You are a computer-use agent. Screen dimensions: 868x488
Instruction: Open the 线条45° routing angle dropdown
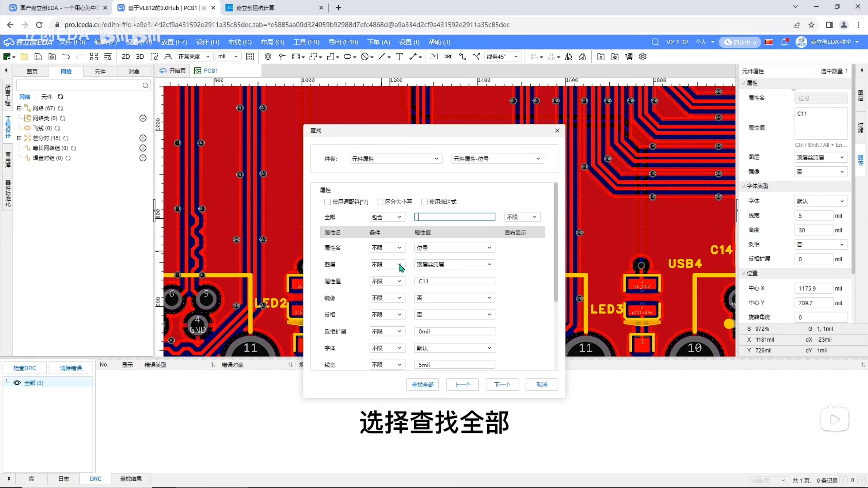tap(502, 57)
